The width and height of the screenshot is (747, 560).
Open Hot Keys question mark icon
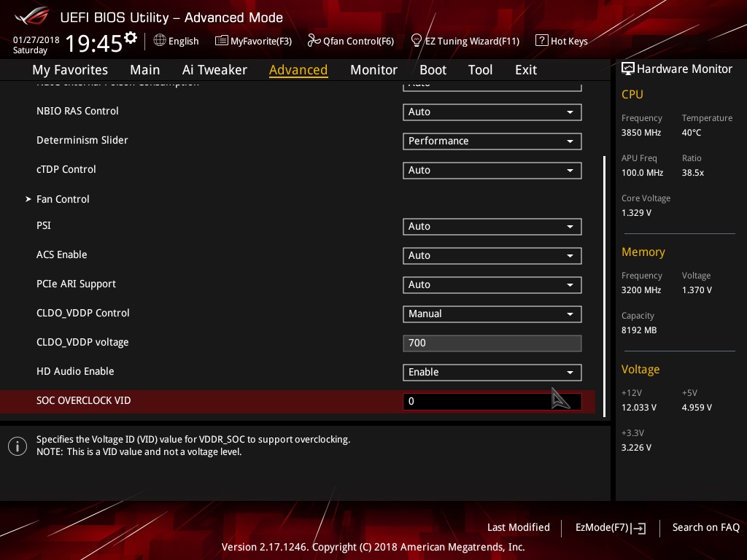pyautogui.click(x=542, y=41)
